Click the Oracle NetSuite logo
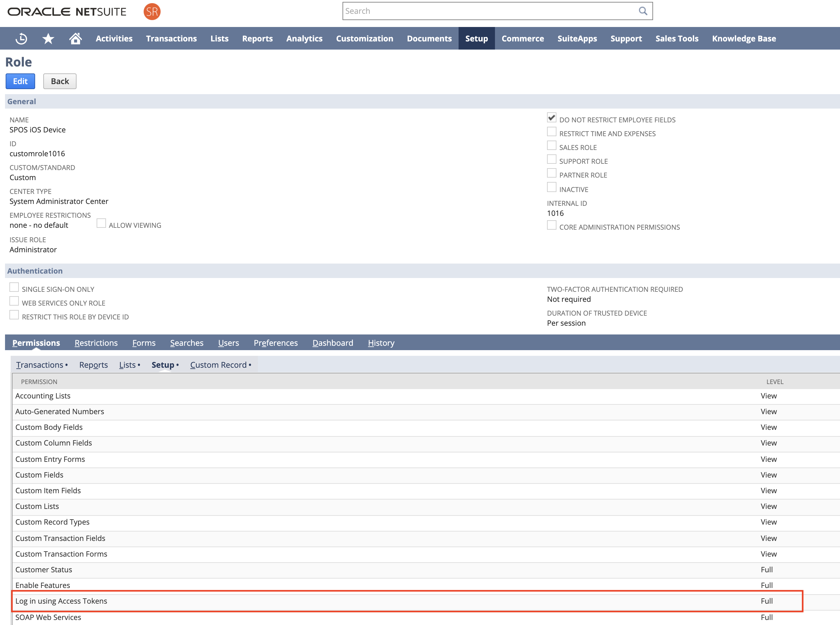Viewport: 840px width, 625px height. (x=67, y=12)
